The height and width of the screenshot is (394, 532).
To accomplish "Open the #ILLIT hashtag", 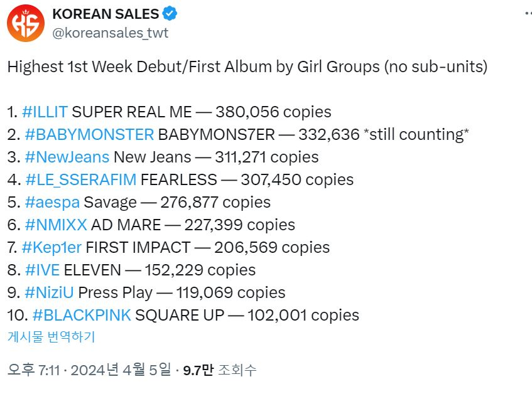I will click(45, 112).
